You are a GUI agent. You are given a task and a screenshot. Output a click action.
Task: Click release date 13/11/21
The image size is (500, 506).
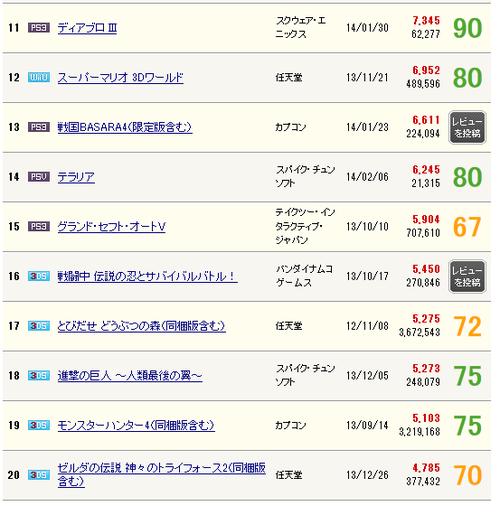(367, 78)
